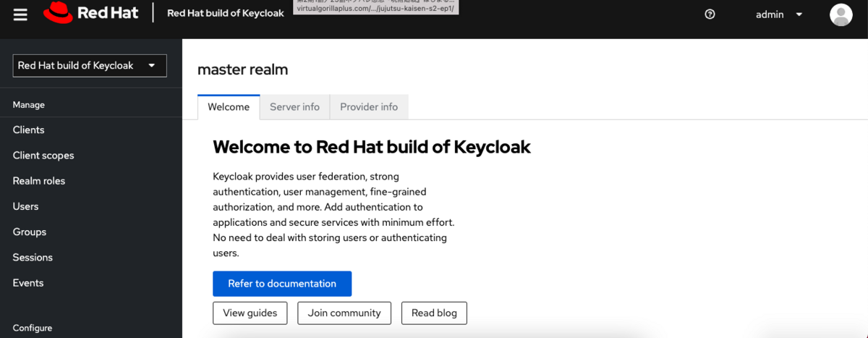This screenshot has width=868, height=338.
Task: Open the realm selector dropdown
Action: click(90, 65)
